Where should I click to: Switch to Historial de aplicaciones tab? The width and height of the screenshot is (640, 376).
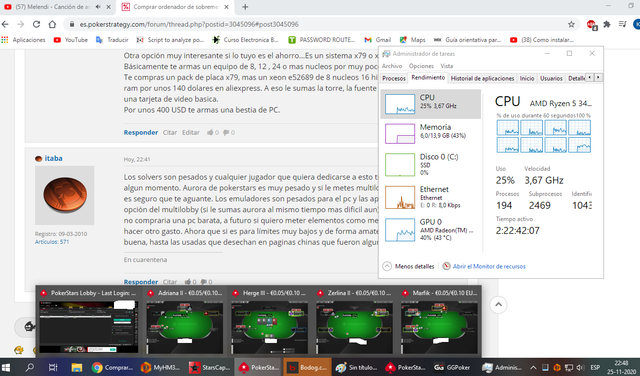coord(482,78)
